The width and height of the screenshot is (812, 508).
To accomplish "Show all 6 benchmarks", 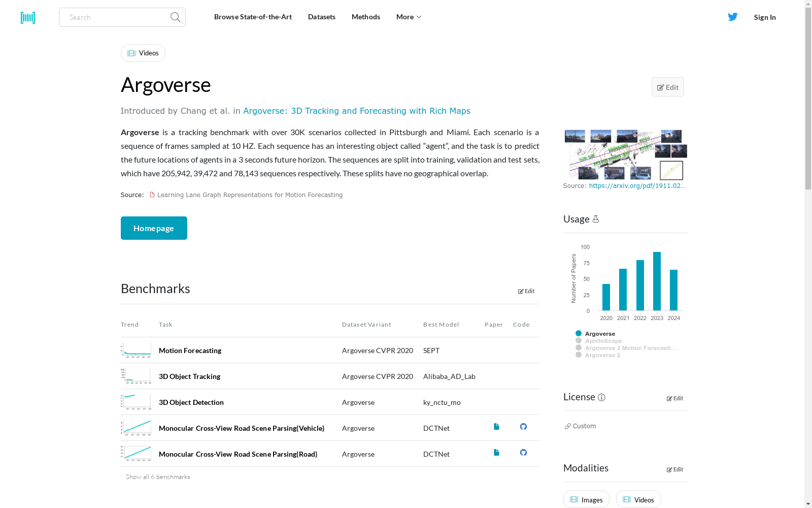I will click(158, 477).
